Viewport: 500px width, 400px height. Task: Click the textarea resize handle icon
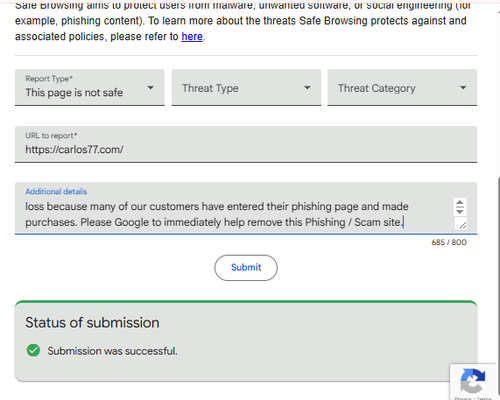pos(462,225)
